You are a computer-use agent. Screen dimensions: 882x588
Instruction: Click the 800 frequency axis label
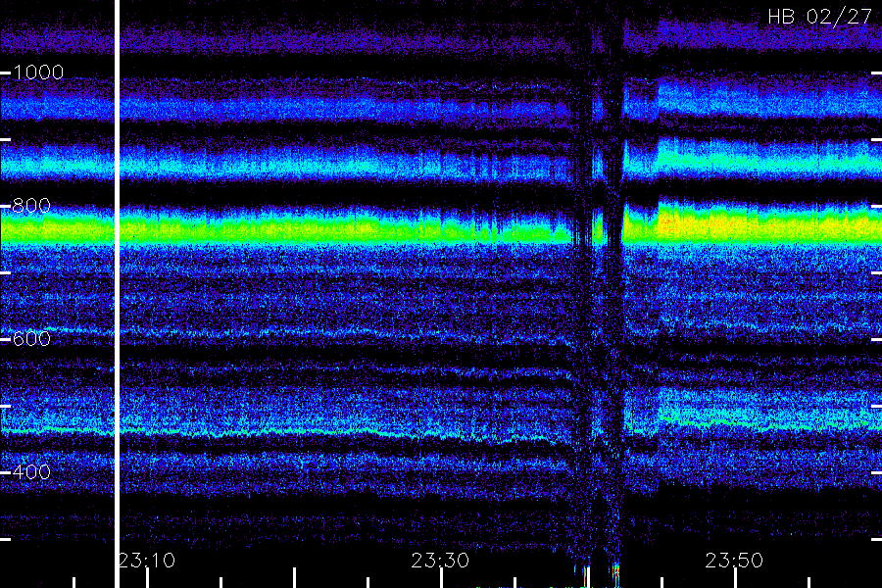click(x=31, y=206)
